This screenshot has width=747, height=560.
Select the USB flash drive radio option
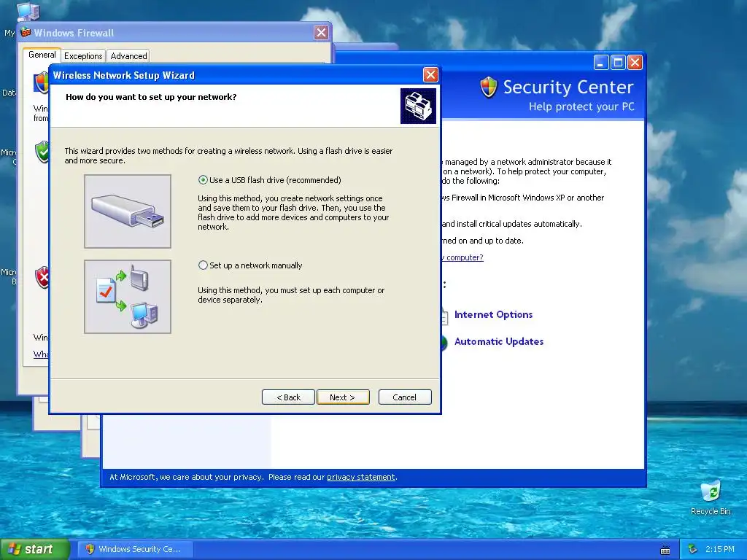pyautogui.click(x=203, y=180)
